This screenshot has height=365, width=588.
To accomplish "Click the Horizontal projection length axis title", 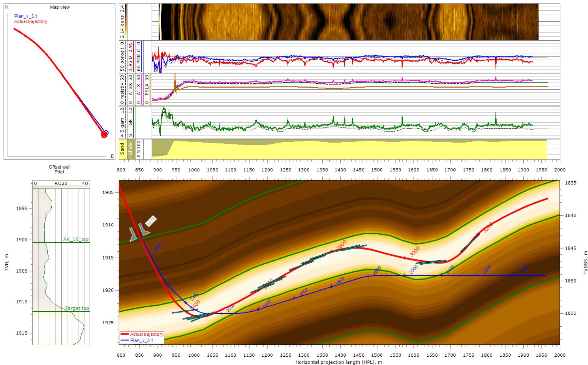I will [x=339, y=362].
